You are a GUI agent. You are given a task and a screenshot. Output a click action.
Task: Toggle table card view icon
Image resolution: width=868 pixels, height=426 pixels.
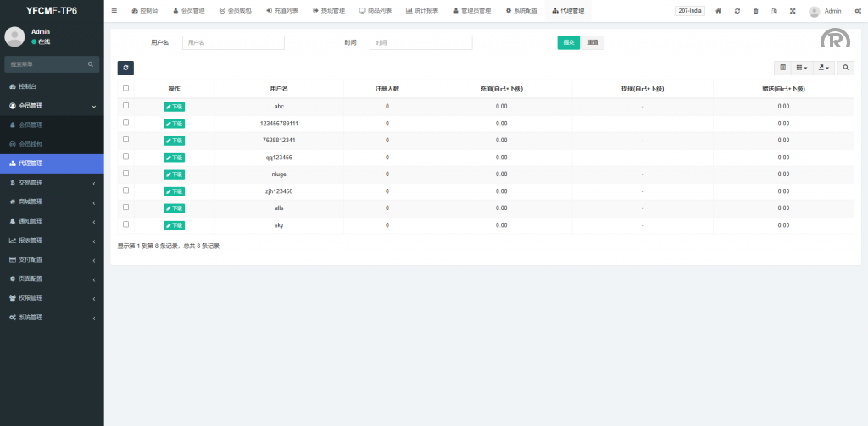(x=782, y=68)
